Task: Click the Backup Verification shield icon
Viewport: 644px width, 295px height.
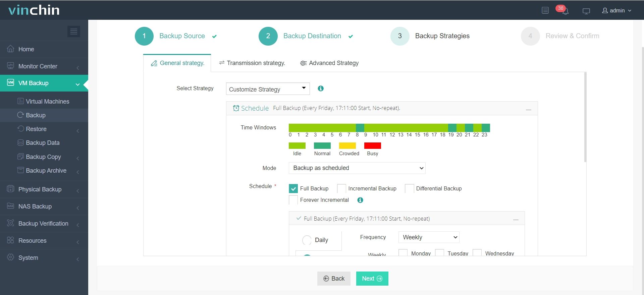Action: click(x=10, y=223)
